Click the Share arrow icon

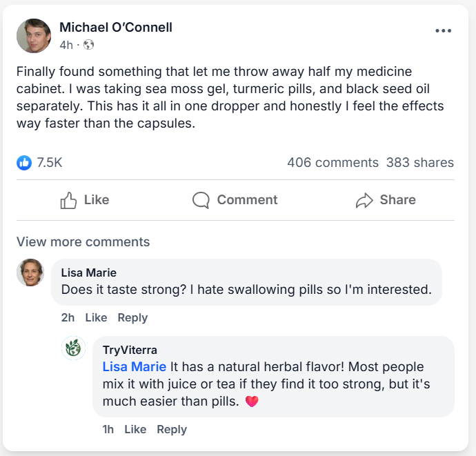[x=364, y=200]
